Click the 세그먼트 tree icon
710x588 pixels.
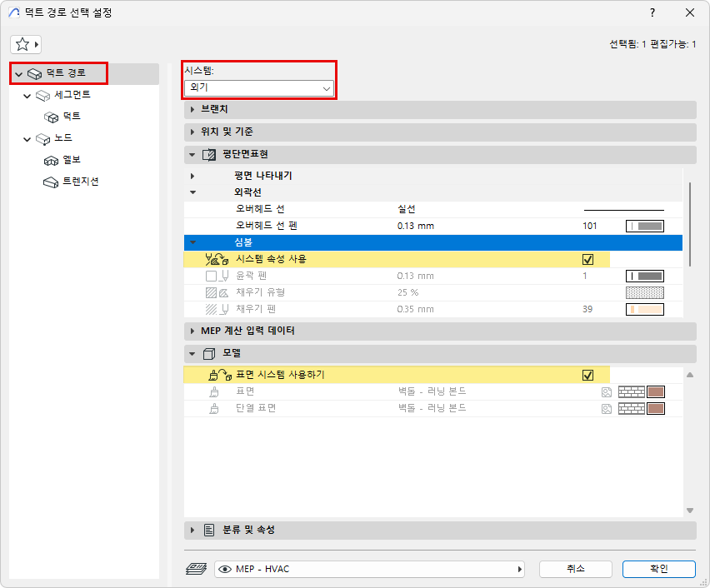pos(43,96)
